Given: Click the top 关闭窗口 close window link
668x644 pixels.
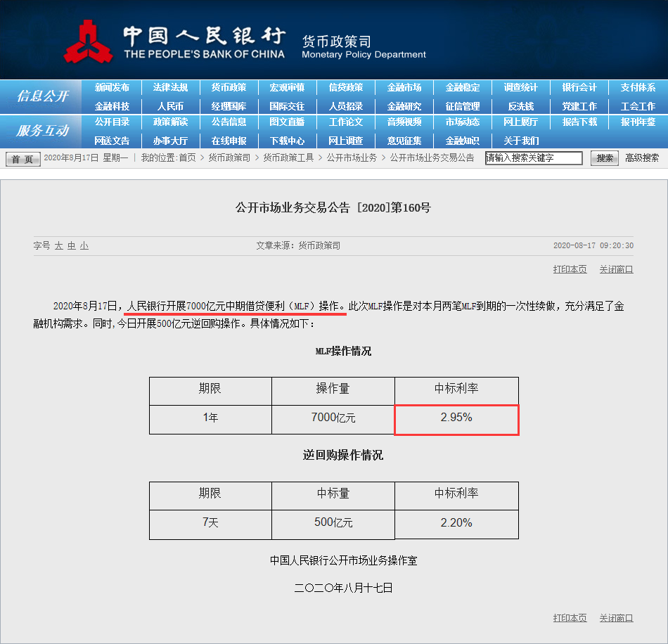Looking at the screenshot, I should coord(616,269).
